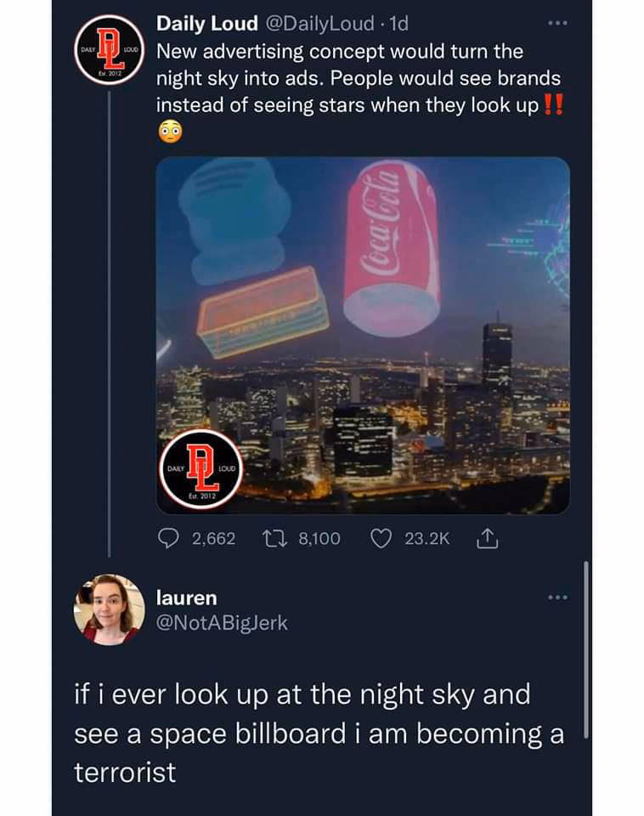View the 2,662 replies count
644x816 pixels.
214,539
